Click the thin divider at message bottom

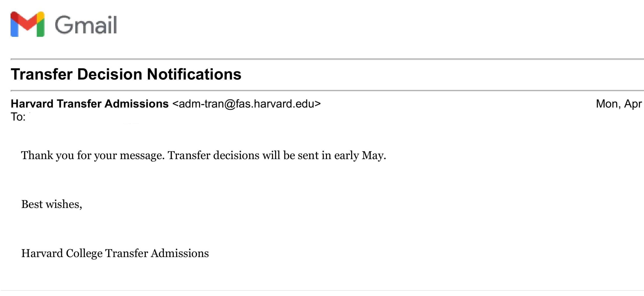(322, 290)
